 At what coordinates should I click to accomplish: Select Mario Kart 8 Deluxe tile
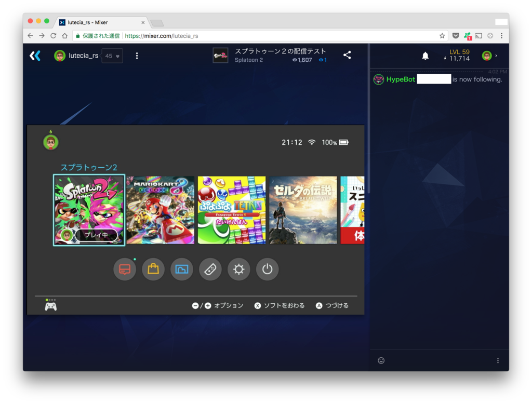pos(161,210)
